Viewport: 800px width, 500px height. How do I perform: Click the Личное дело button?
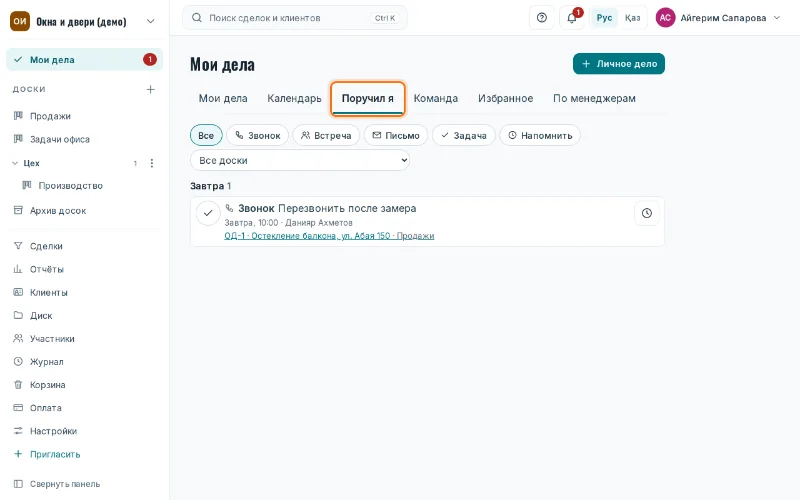(619, 64)
